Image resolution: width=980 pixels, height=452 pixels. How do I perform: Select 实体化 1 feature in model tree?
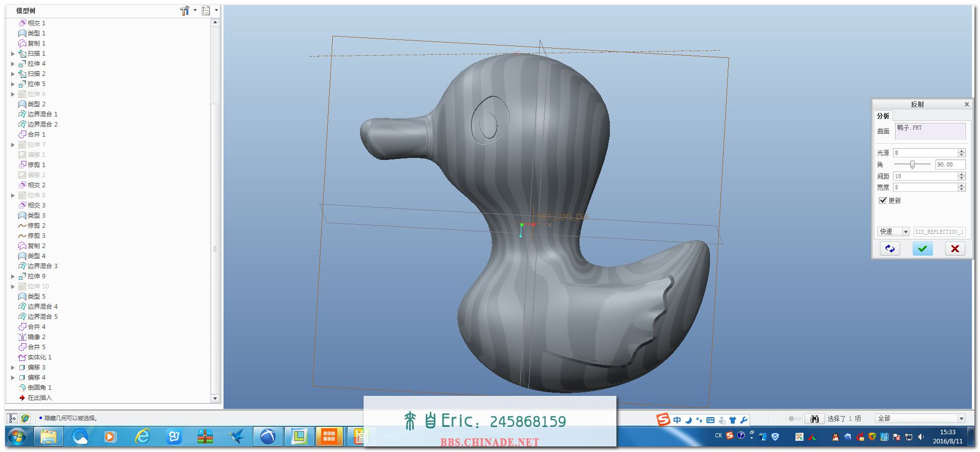[x=39, y=357]
